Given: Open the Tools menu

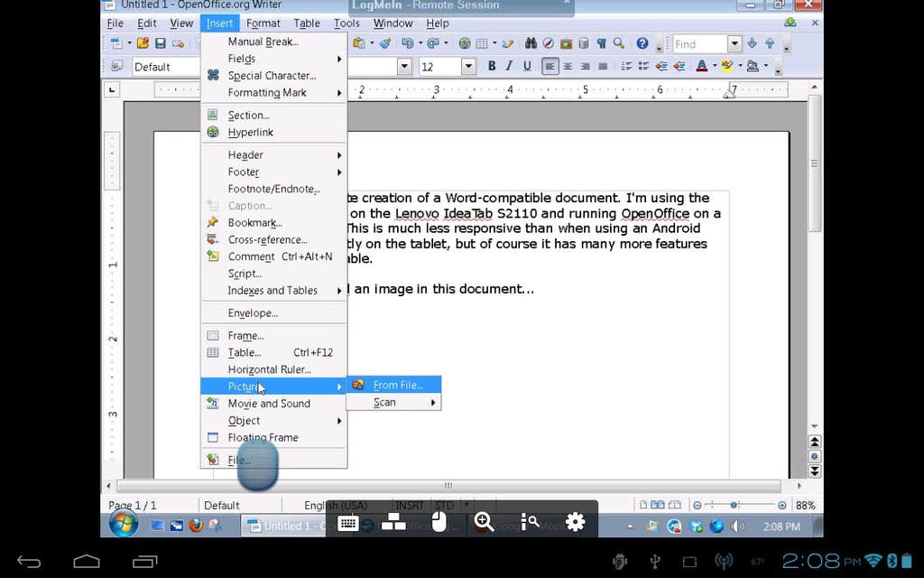Looking at the screenshot, I should coord(346,23).
